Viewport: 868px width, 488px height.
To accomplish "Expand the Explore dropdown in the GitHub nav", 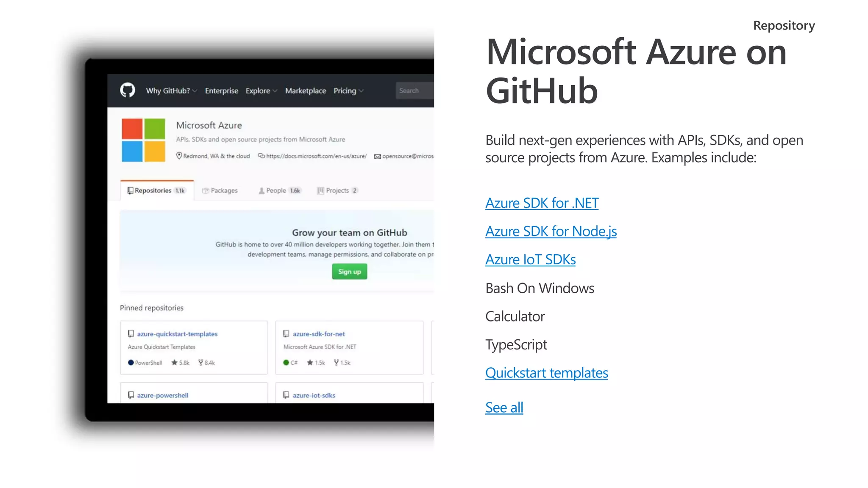I will [x=262, y=91].
